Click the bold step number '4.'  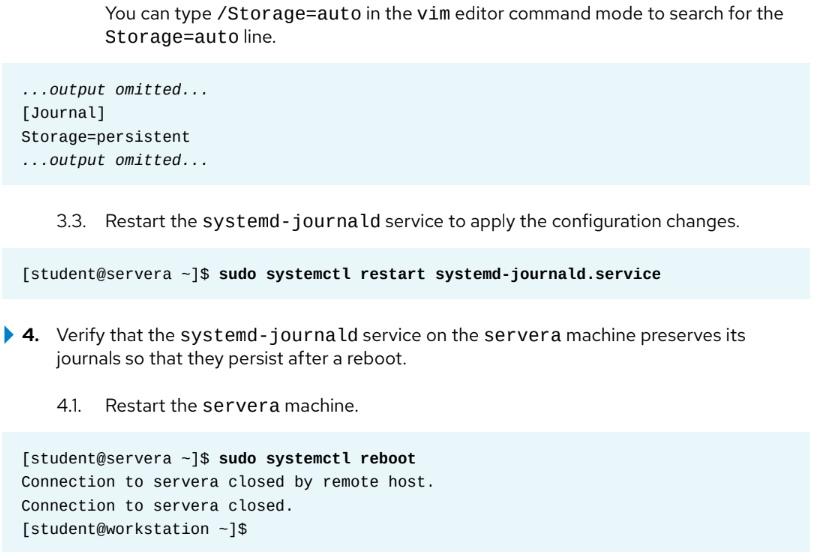point(30,335)
